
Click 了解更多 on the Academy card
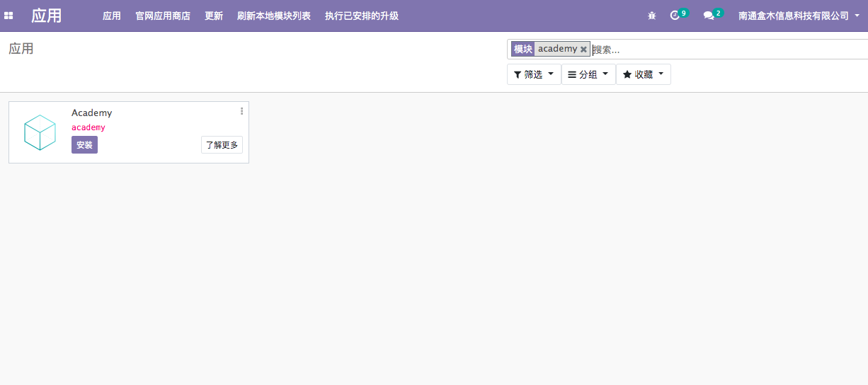tap(222, 145)
